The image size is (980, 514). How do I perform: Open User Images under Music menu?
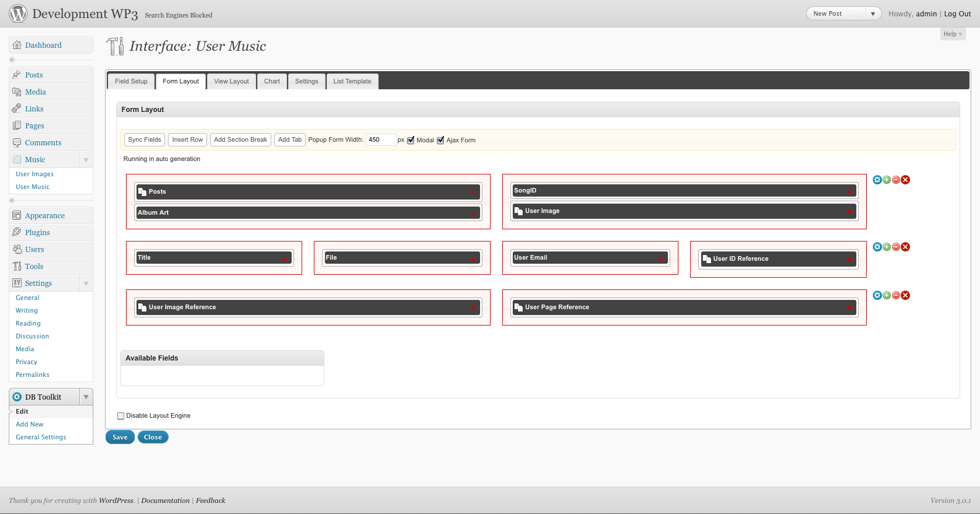[x=34, y=174]
